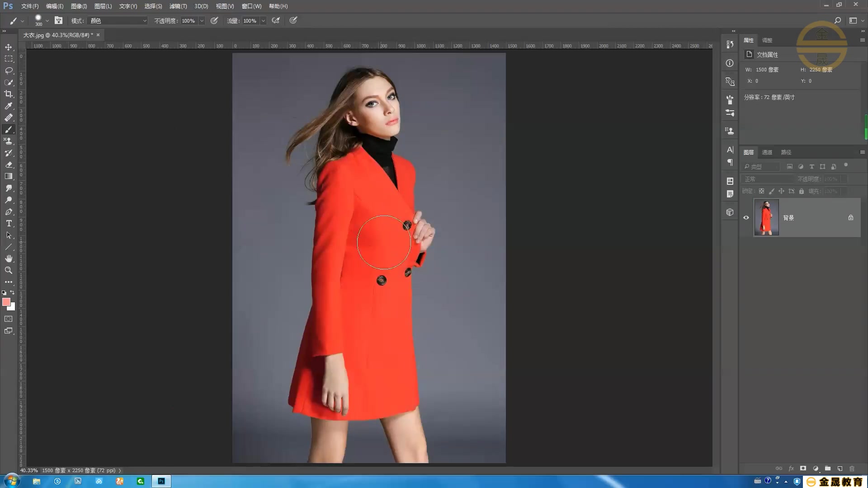Click the 背景 layer thumbnail
The height and width of the screenshot is (488, 868).
coord(766,217)
